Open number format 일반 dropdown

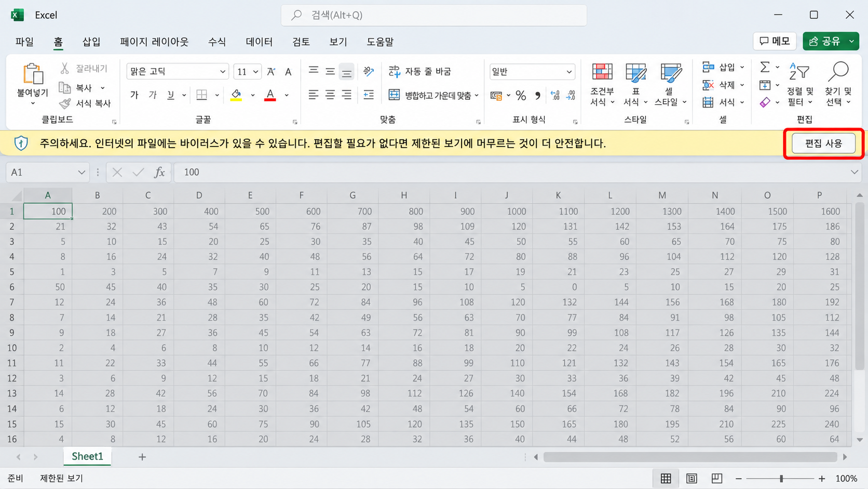569,72
